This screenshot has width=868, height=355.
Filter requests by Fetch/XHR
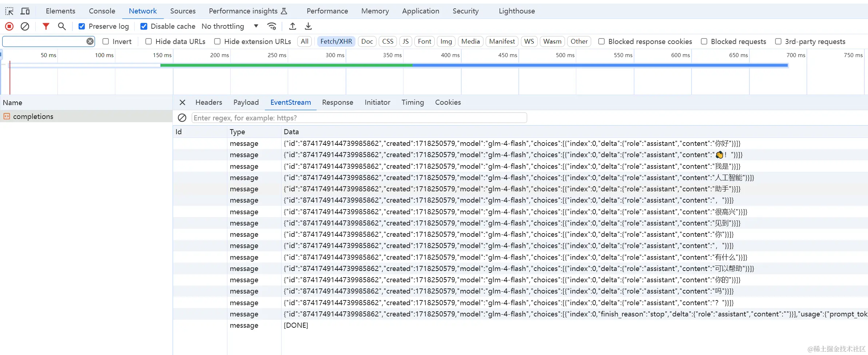click(336, 41)
